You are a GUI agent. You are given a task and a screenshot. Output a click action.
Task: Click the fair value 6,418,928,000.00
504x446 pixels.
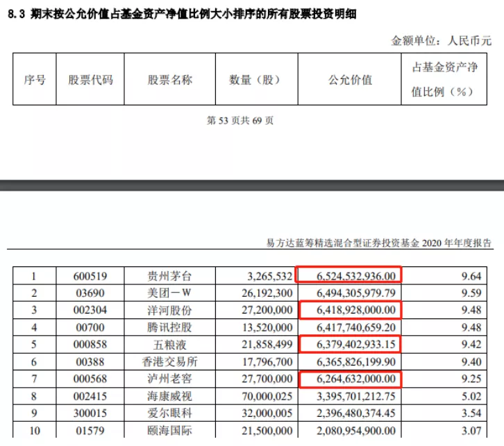pyautogui.click(x=356, y=310)
